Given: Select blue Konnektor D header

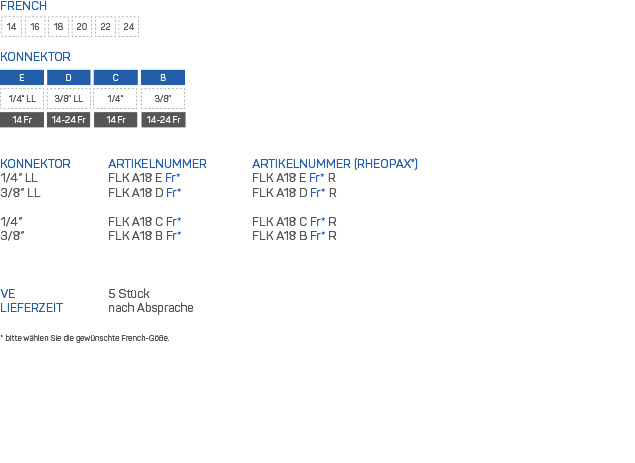Looking at the screenshot, I should (x=69, y=78).
